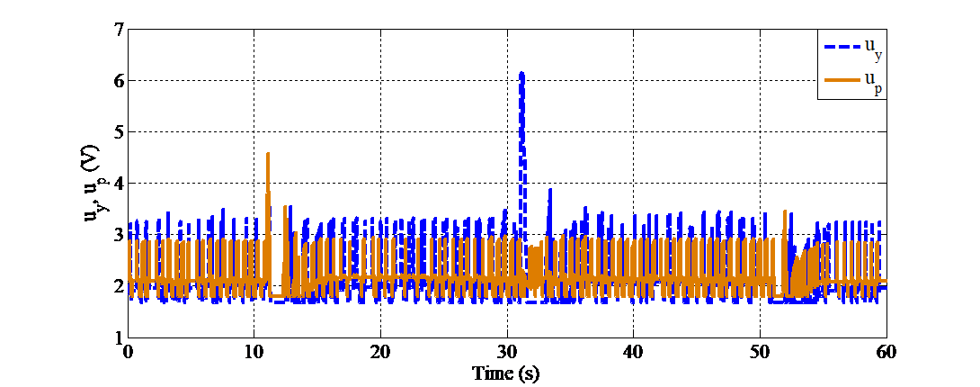Click the x-axis tick label 60
The image size is (980, 387).
886,349
